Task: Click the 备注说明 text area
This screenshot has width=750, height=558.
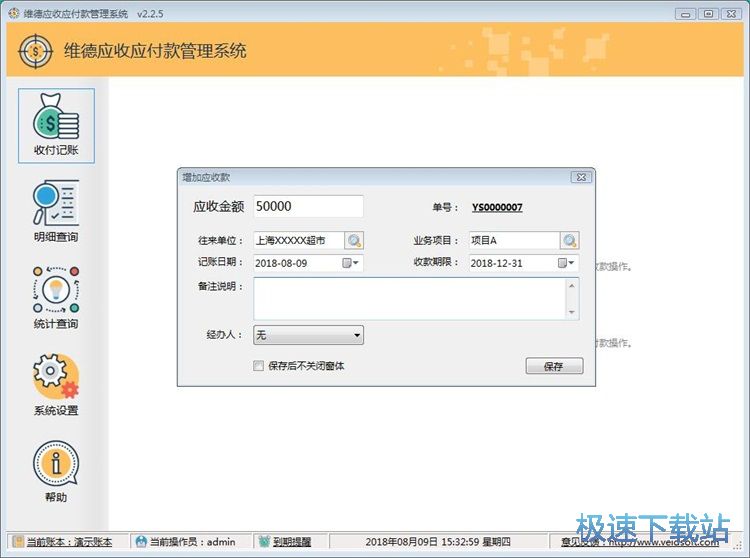Action: click(x=410, y=298)
